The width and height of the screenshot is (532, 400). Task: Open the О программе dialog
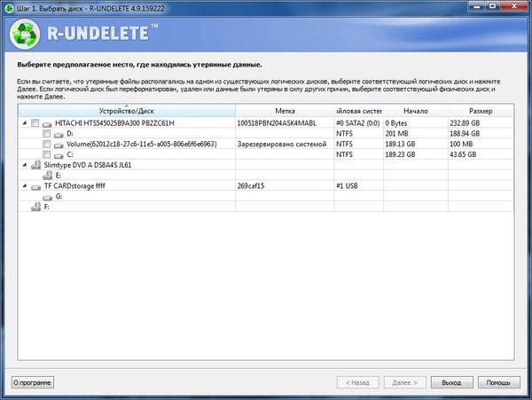point(33,382)
